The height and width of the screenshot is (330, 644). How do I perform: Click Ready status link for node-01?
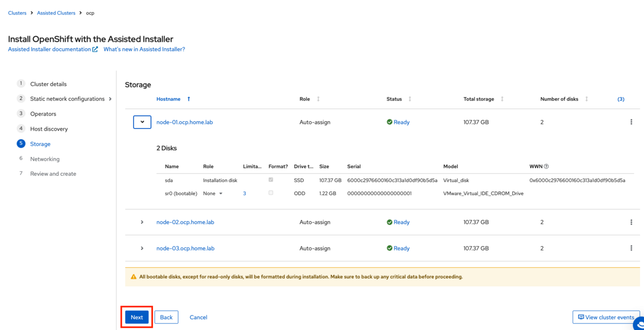coord(401,122)
